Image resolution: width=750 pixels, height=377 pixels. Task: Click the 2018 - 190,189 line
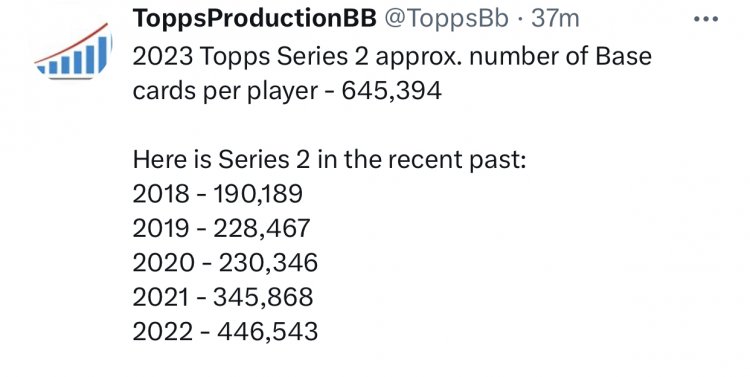(218, 194)
